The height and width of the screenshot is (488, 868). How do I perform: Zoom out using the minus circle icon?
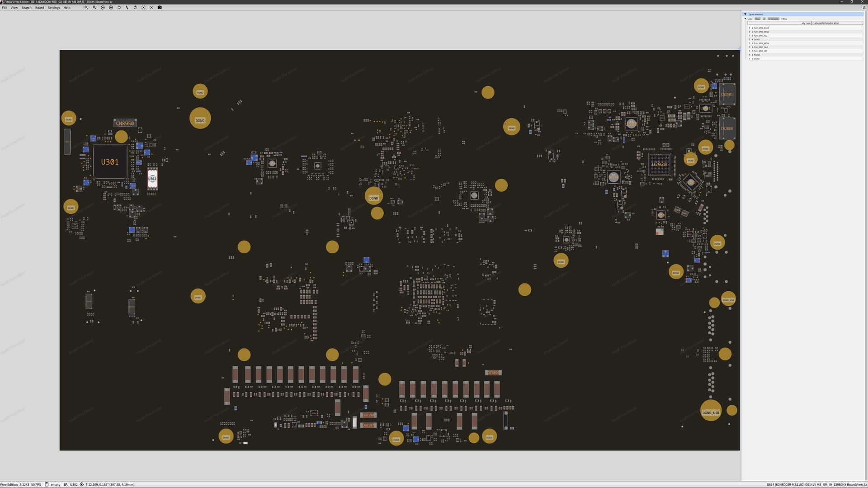[103, 8]
